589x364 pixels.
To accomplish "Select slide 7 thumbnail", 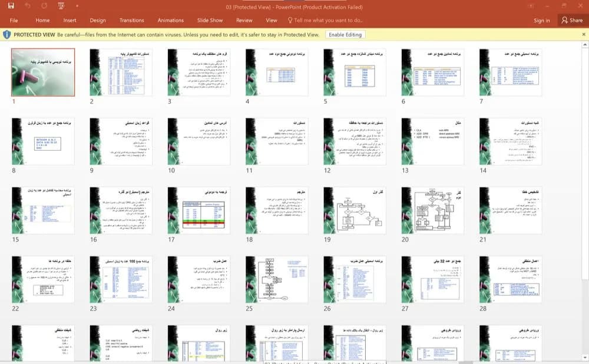I will click(x=511, y=72).
